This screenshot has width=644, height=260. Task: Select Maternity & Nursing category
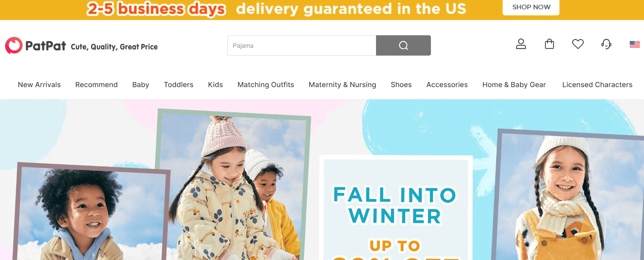(x=342, y=85)
